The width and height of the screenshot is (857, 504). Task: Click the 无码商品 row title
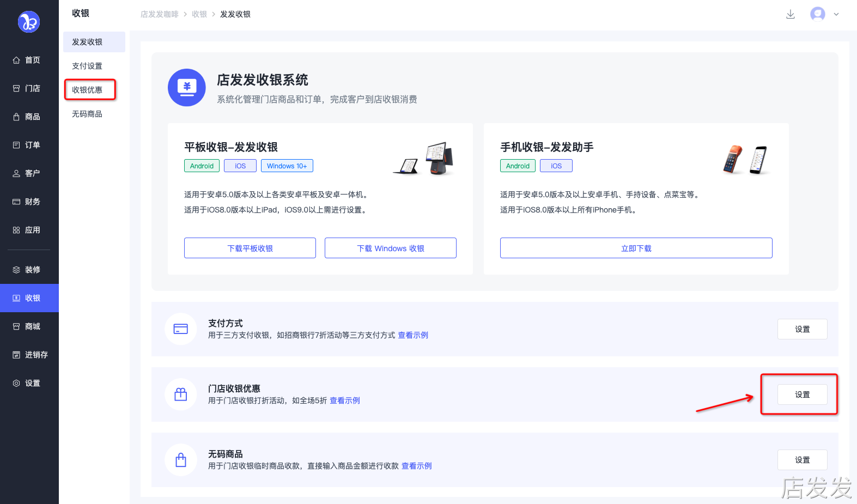226,454
